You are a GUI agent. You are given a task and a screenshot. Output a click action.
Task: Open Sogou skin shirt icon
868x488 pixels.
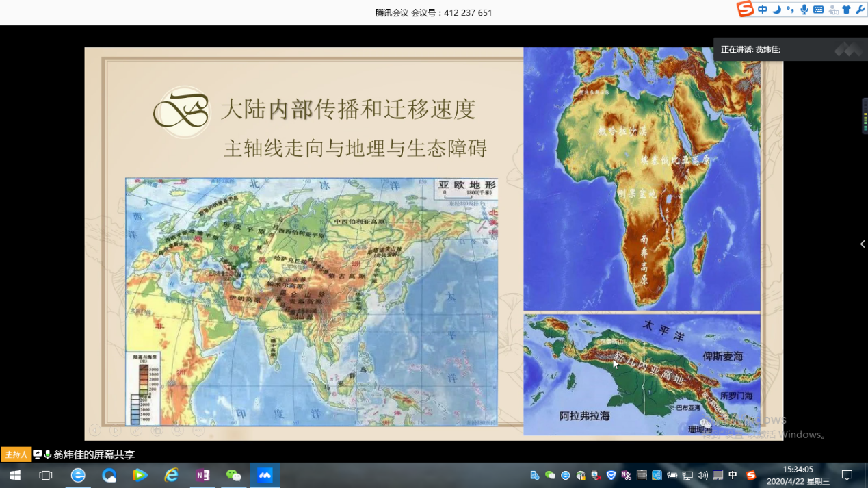coord(846,10)
